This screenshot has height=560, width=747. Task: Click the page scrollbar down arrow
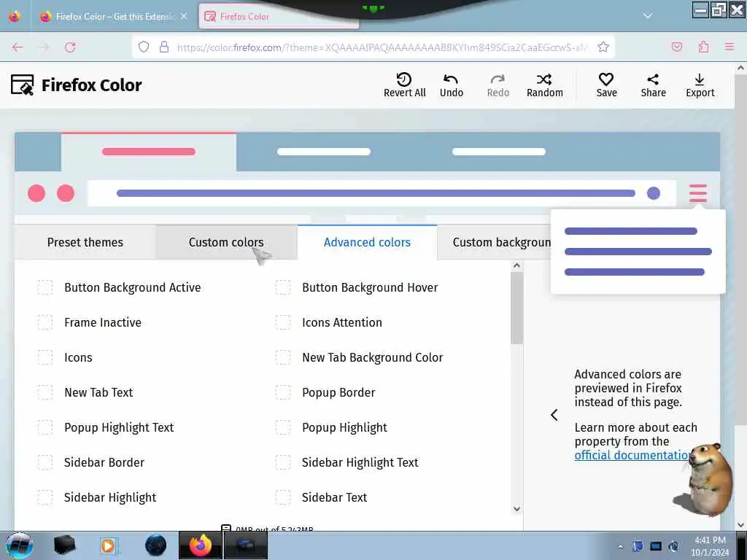tap(741, 525)
